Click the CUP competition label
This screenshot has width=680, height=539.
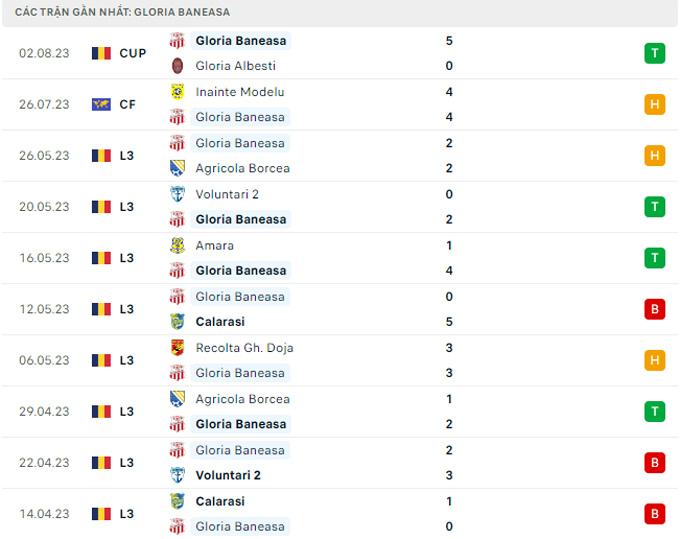coord(133,53)
